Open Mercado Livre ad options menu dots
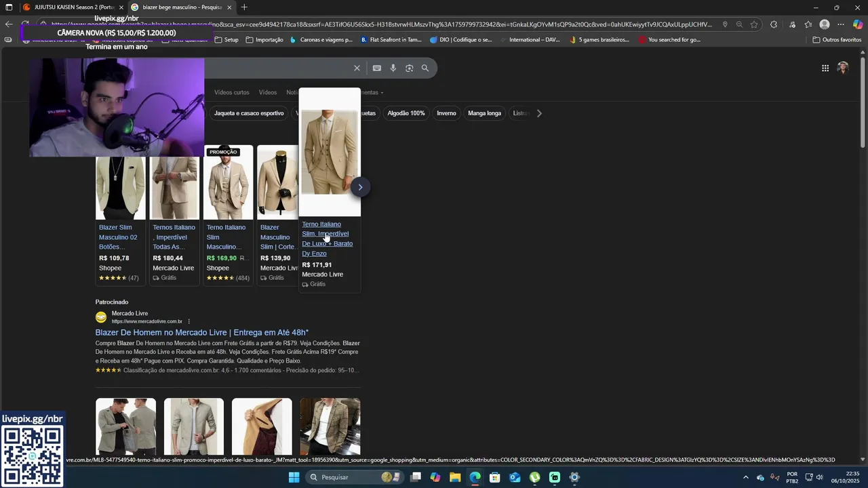The width and height of the screenshot is (868, 488). click(x=189, y=321)
